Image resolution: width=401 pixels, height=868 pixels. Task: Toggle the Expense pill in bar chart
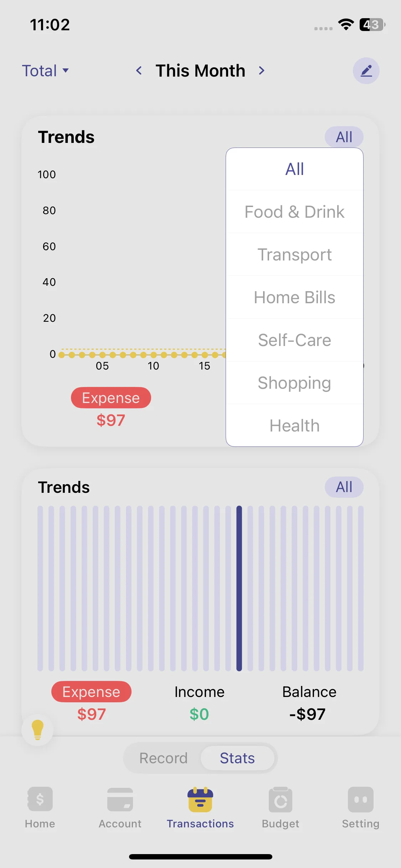(x=91, y=692)
